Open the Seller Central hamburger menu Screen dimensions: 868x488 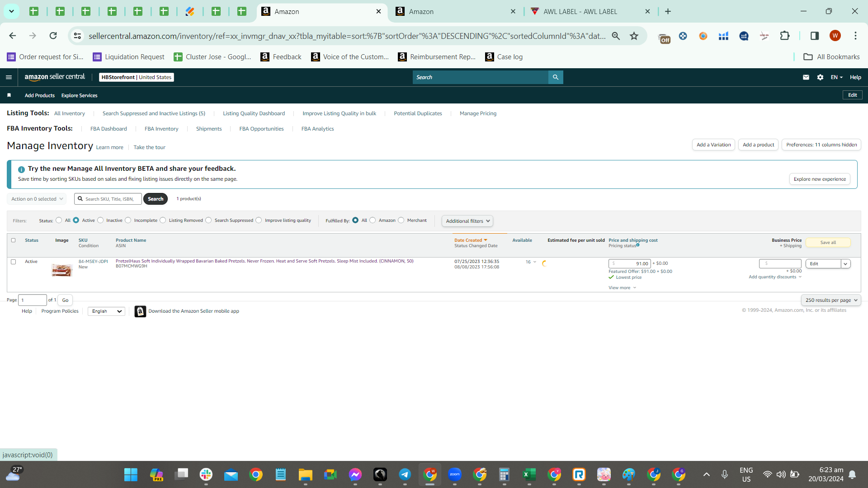(x=9, y=77)
